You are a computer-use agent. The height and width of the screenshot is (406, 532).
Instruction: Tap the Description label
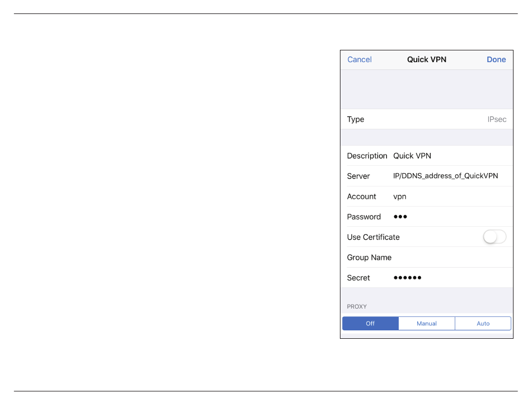[367, 156]
